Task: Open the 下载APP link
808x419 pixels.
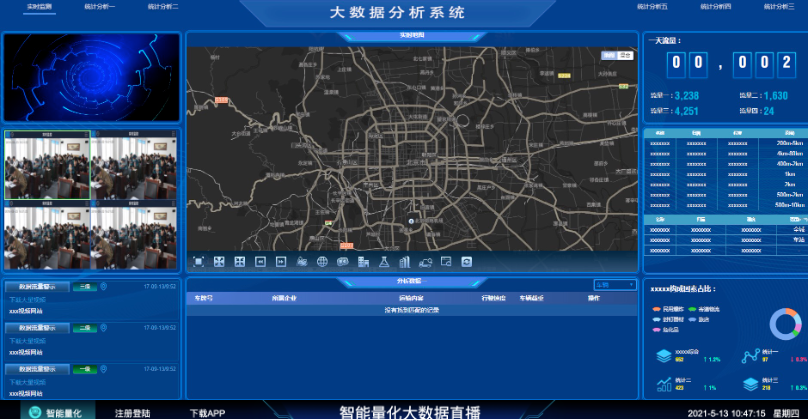Action: click(207, 413)
